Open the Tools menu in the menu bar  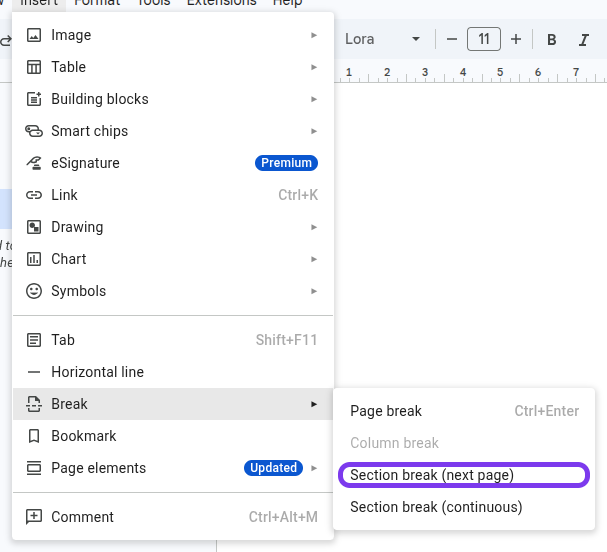click(154, 3)
